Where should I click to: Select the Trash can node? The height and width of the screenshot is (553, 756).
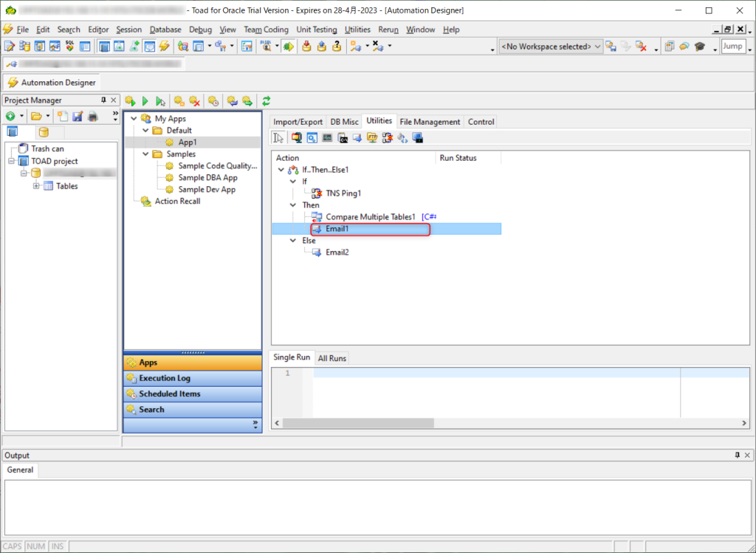[47, 149]
